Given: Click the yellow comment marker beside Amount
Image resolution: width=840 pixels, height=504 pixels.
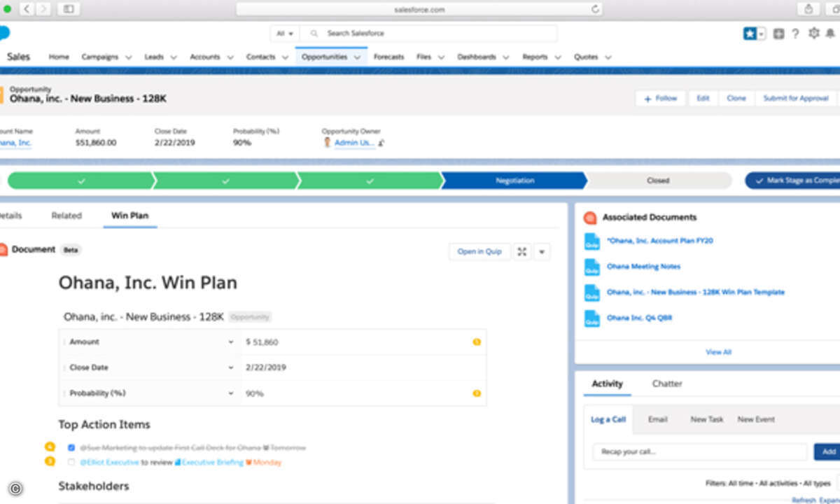Looking at the screenshot, I should coord(477,342).
